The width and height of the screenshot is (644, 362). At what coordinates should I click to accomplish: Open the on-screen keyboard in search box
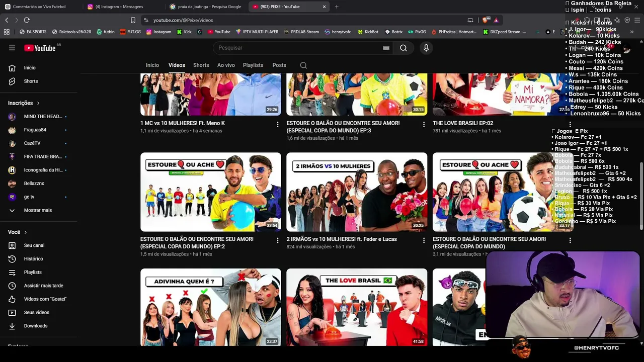(386, 48)
